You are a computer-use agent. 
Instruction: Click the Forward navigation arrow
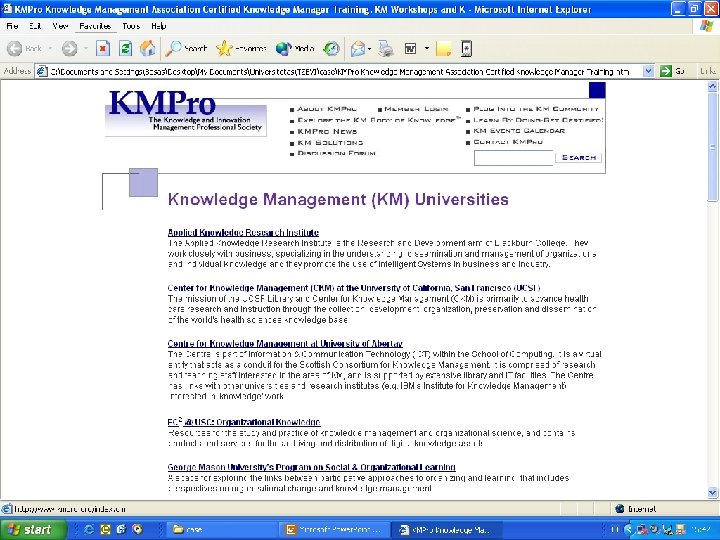[69, 48]
